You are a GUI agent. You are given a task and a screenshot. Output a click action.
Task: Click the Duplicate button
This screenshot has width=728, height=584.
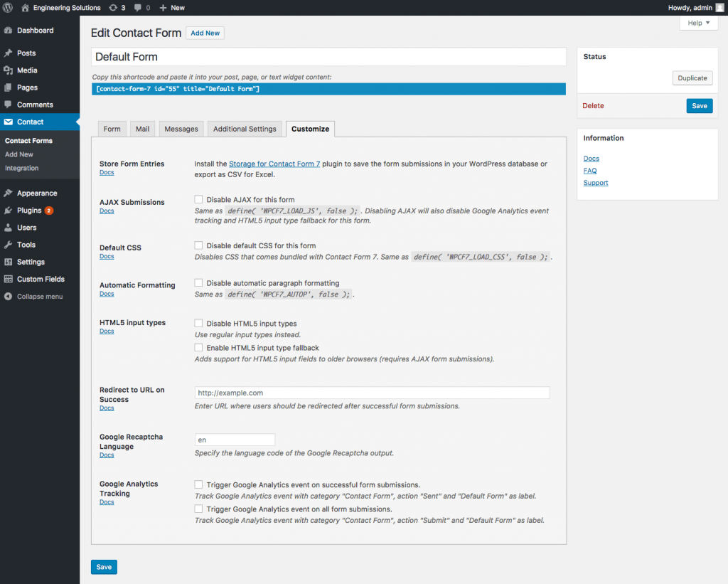[x=692, y=78]
